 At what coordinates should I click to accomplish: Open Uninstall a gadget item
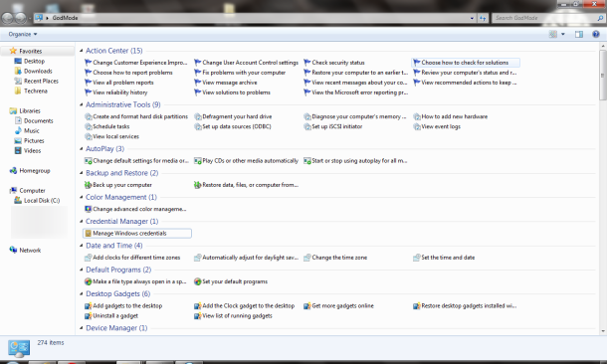coord(111,316)
